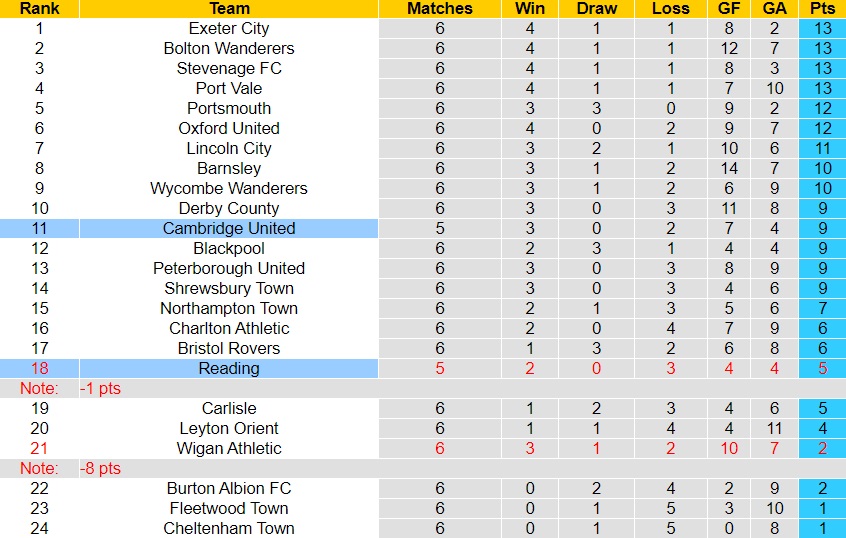This screenshot has width=846, height=538.
Task: Click Exeter City's 13 points cell
Action: coord(820,28)
